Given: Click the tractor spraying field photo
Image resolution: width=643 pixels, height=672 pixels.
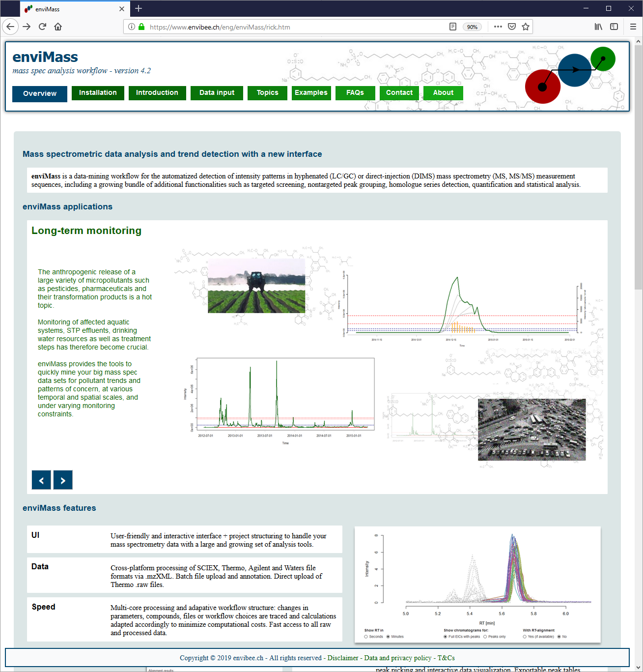Looking at the screenshot, I should (x=256, y=286).
